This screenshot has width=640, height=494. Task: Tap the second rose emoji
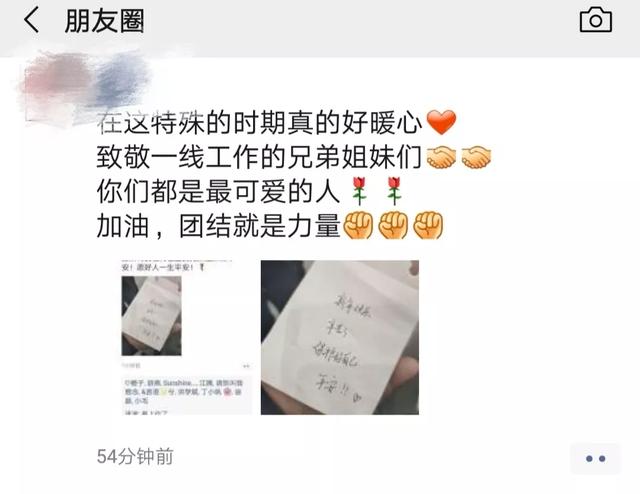click(x=394, y=191)
